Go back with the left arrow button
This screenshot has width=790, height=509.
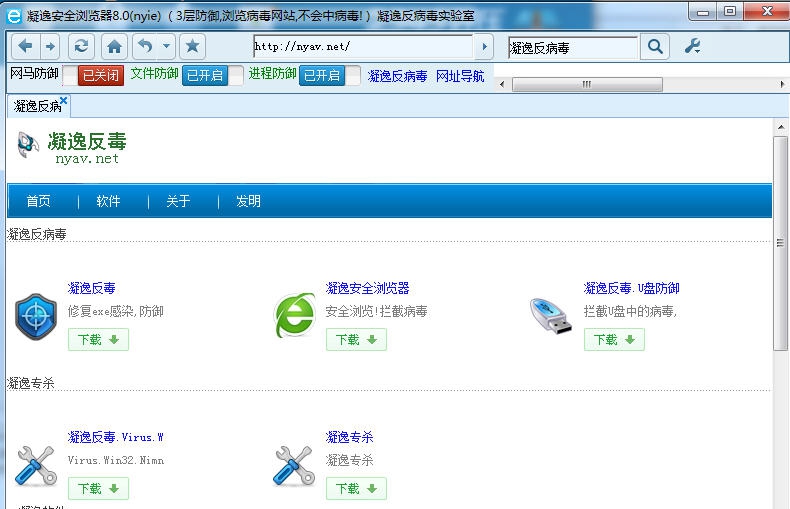tap(24, 47)
